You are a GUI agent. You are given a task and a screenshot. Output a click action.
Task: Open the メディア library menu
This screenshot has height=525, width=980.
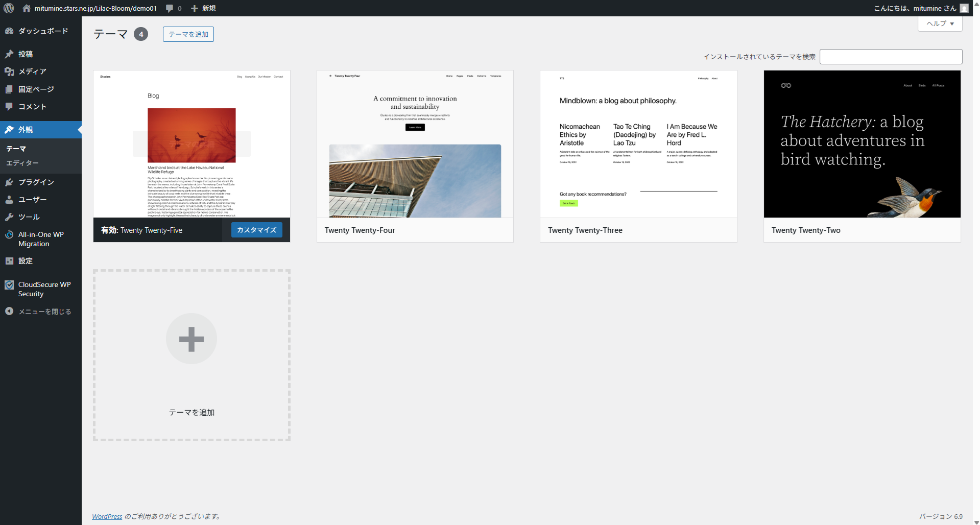coord(32,71)
